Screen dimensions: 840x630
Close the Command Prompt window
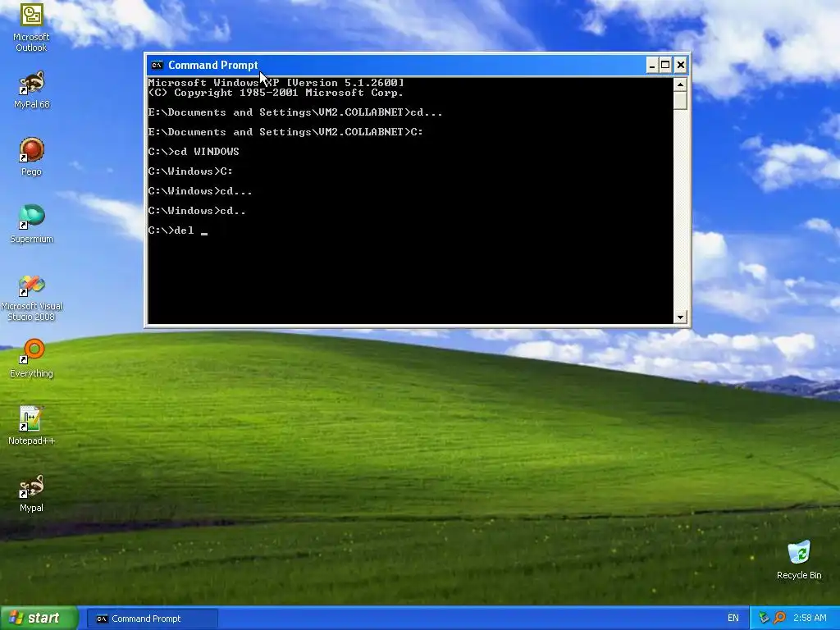(x=680, y=66)
